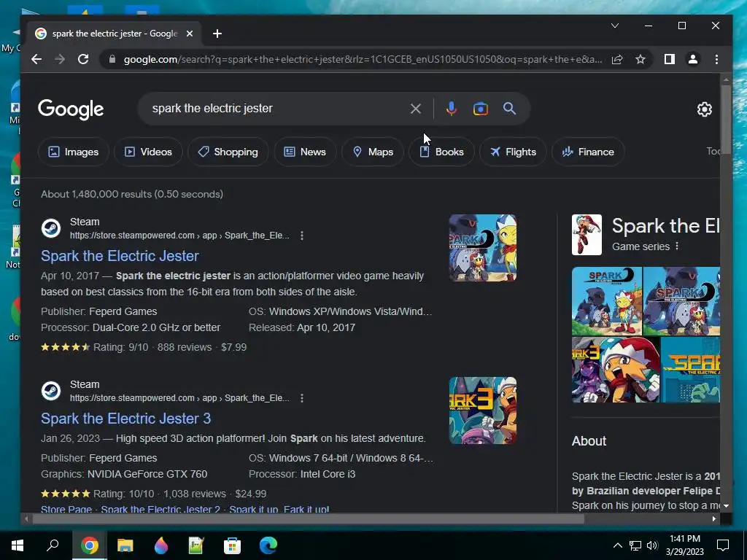Click Spark 3 result thumbnail
Screen dimensions: 747x560
coord(483,411)
